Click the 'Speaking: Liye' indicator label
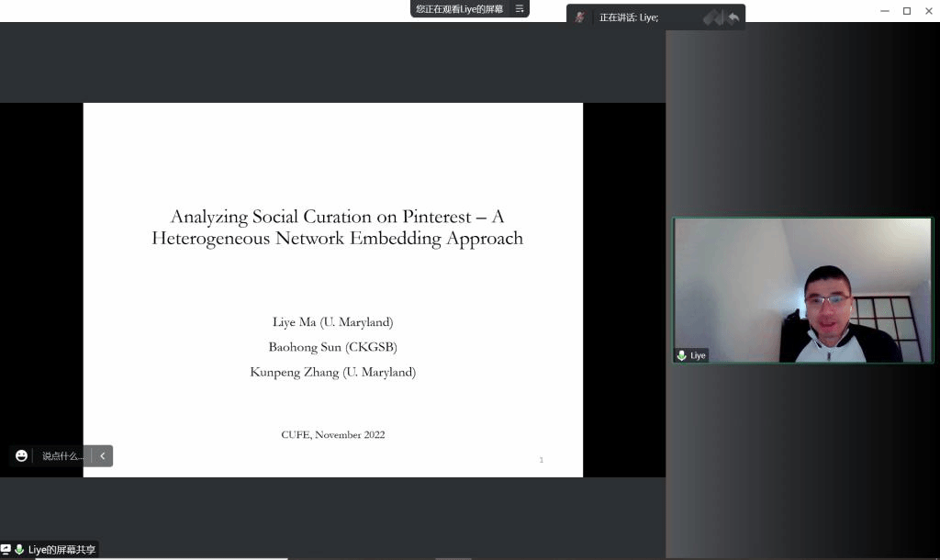This screenshot has width=940, height=560. coord(629,17)
